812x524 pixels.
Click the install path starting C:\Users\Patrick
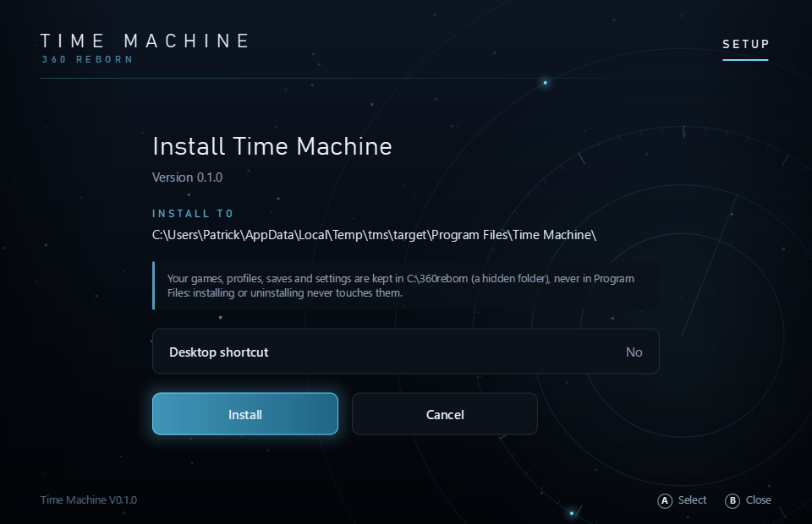(x=374, y=235)
